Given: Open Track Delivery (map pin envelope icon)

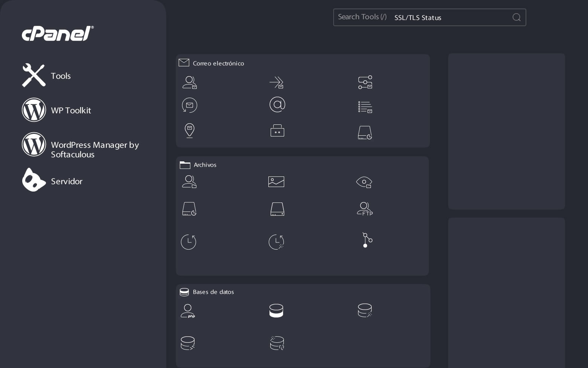Looking at the screenshot, I should [189, 130].
